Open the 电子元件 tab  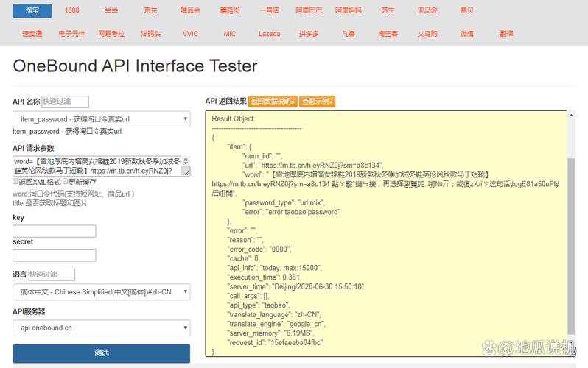tap(71, 34)
